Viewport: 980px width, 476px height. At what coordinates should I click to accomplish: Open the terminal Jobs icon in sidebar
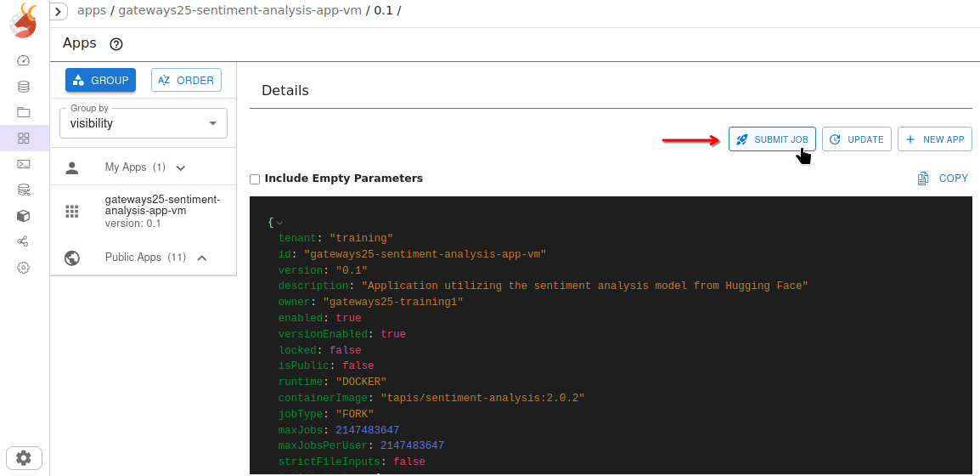coord(24,164)
